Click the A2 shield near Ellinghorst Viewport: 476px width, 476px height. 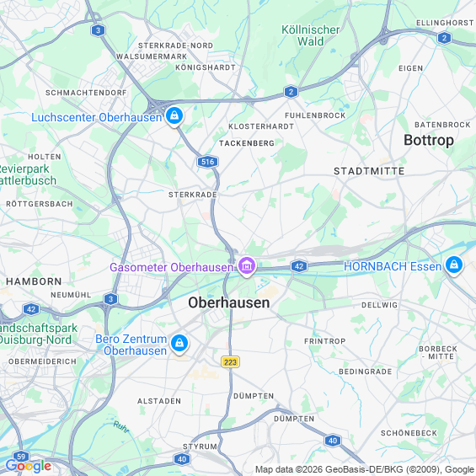click(444, 38)
